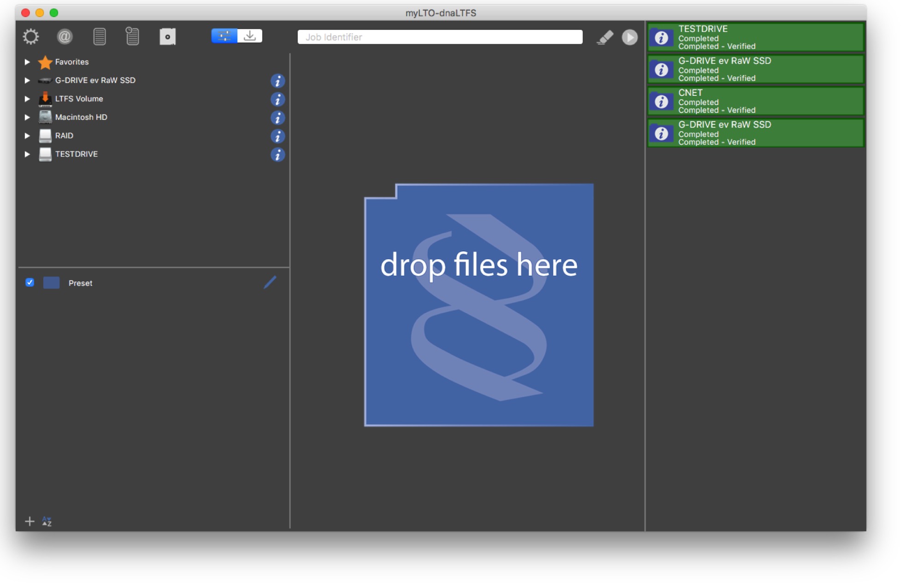
Task: Expand the Macintosh HD item
Action: click(27, 117)
